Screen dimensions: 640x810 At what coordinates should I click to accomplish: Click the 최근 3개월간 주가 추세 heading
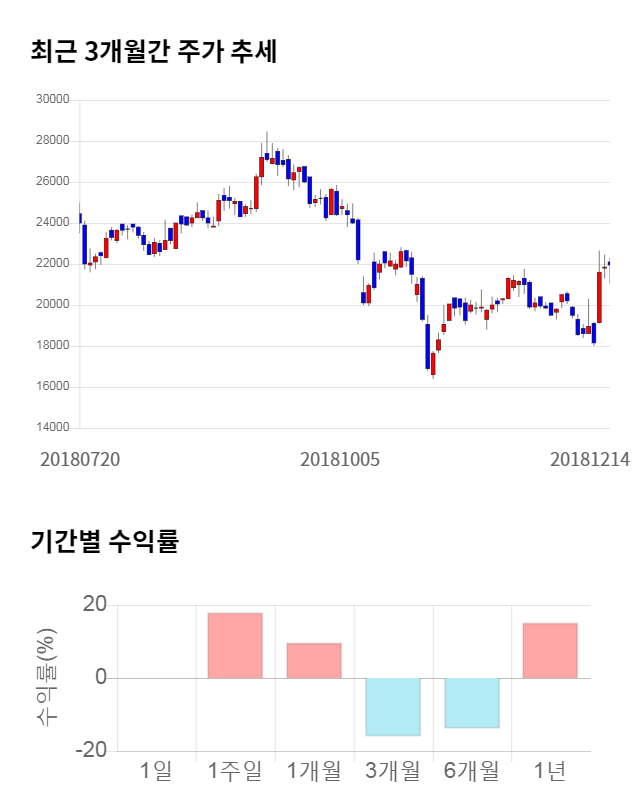pyautogui.click(x=154, y=52)
